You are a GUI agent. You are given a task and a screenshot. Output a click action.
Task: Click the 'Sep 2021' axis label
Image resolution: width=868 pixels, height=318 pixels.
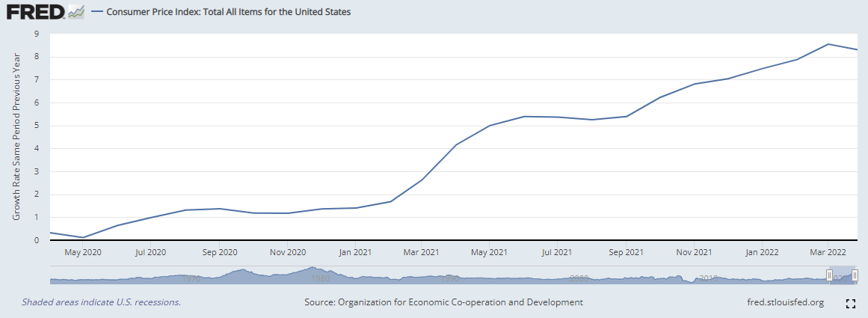click(x=626, y=252)
